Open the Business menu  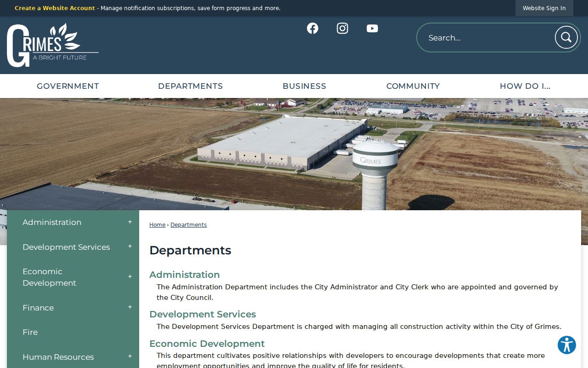click(x=304, y=86)
